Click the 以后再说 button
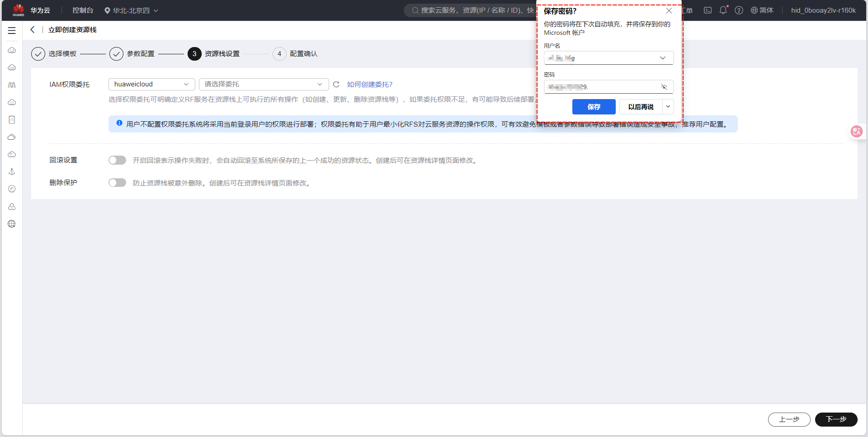This screenshot has height=437, width=868. [x=641, y=107]
